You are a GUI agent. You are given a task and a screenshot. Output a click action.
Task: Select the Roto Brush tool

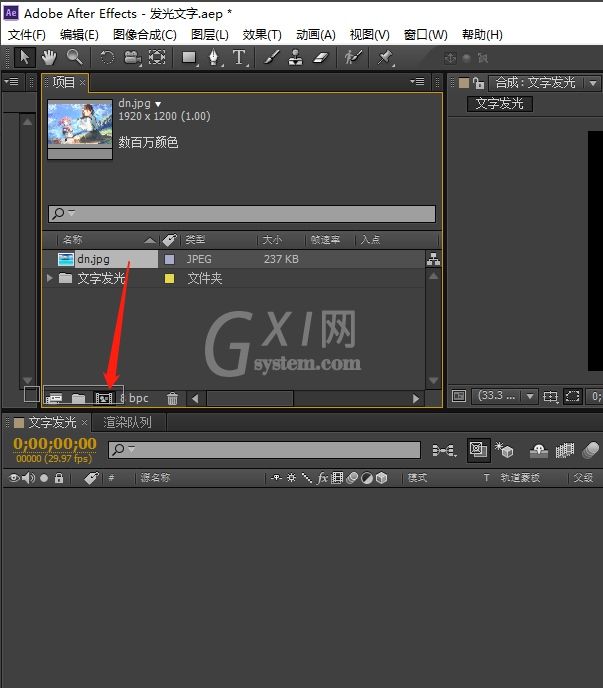(353, 57)
